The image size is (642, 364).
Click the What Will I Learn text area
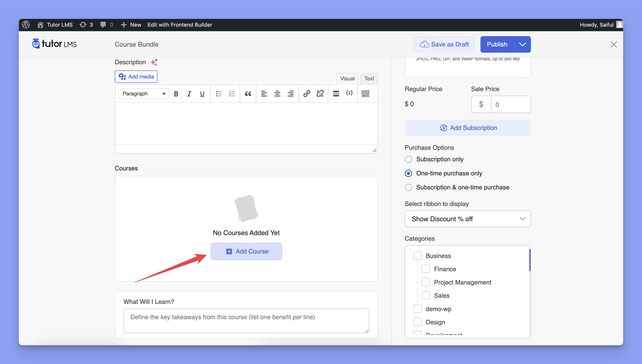click(246, 321)
